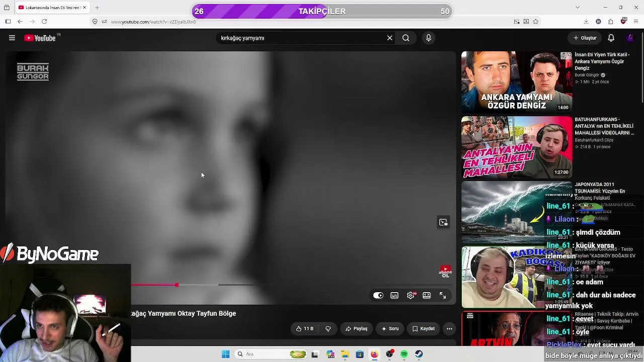Screen dimensions: 644x362
Task: Toggle autoplay switch in the video player
Action: [x=378, y=296]
